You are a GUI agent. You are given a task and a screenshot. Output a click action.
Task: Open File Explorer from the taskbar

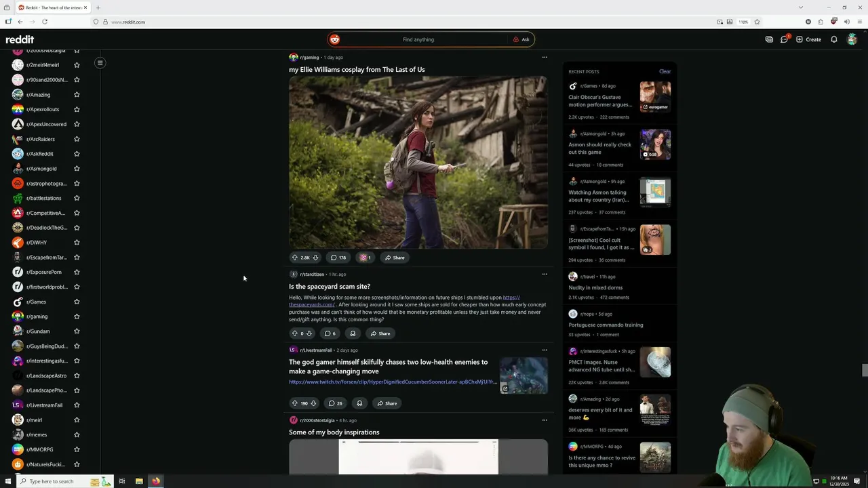click(139, 481)
